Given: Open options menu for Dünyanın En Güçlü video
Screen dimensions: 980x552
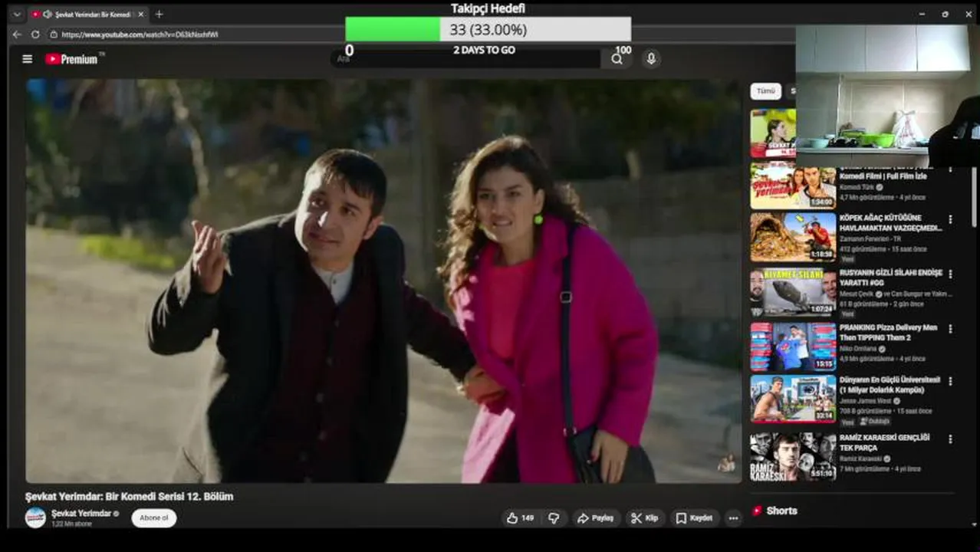Looking at the screenshot, I should pos(950,381).
